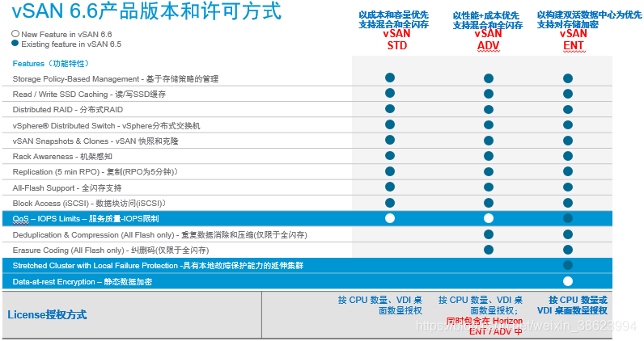Click STD license text '按 CPU 数量、VDI 桌面数量授权'
This screenshot has width=644, height=341.
[380, 305]
